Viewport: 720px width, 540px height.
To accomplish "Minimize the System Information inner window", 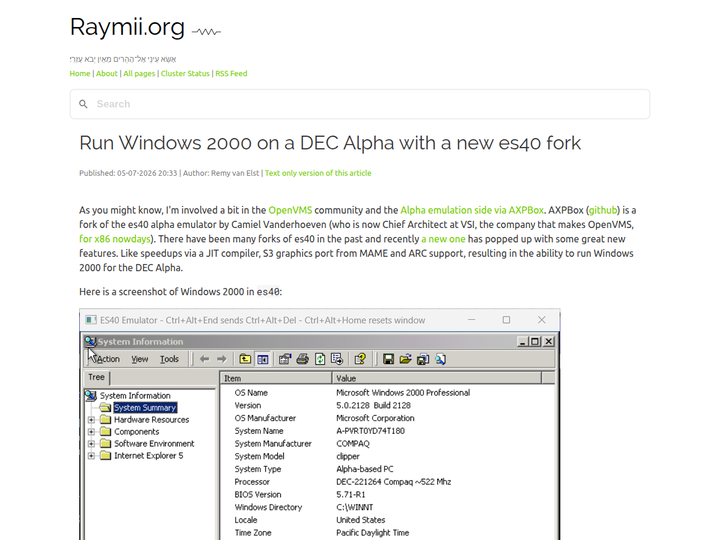I will [x=523, y=342].
